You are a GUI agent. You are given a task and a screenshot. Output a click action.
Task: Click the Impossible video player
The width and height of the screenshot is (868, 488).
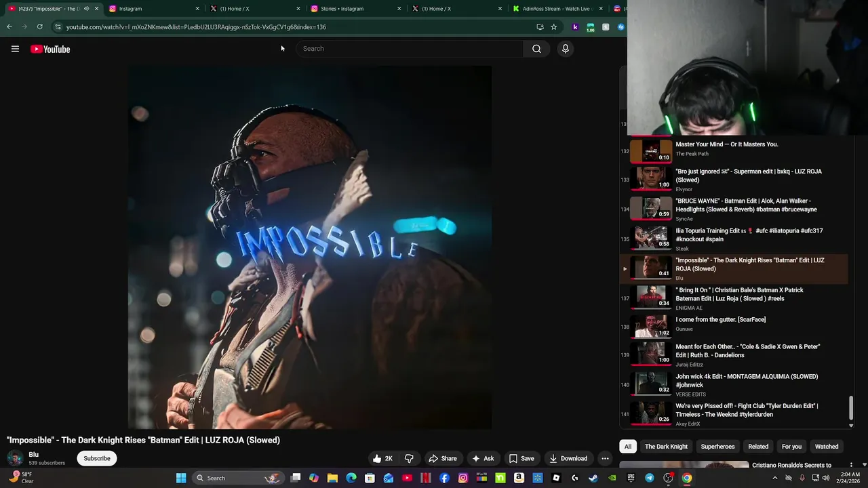[310, 247]
